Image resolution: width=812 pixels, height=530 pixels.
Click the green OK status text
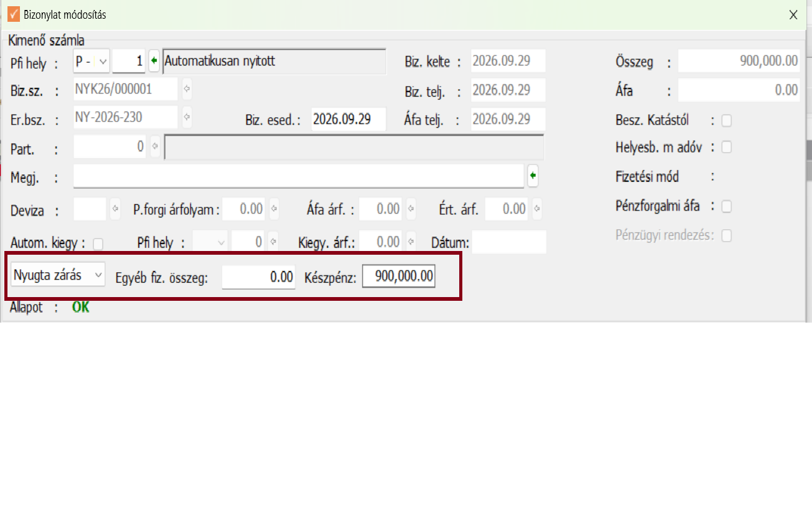pyautogui.click(x=81, y=307)
